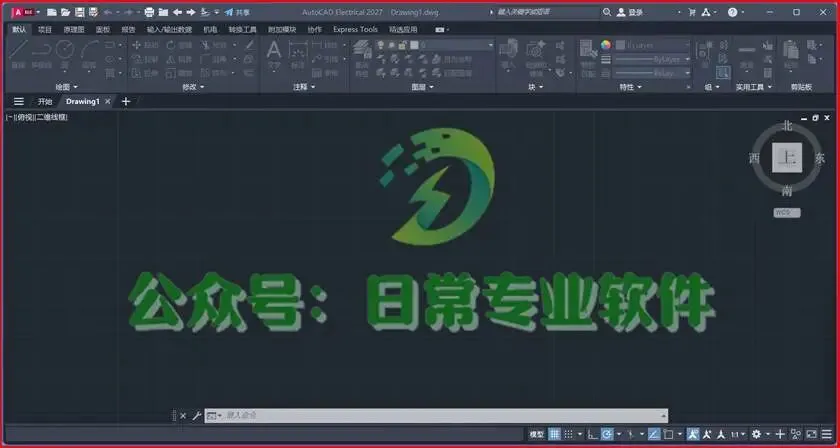Open the ByLayer object color dropdown

click(652, 45)
